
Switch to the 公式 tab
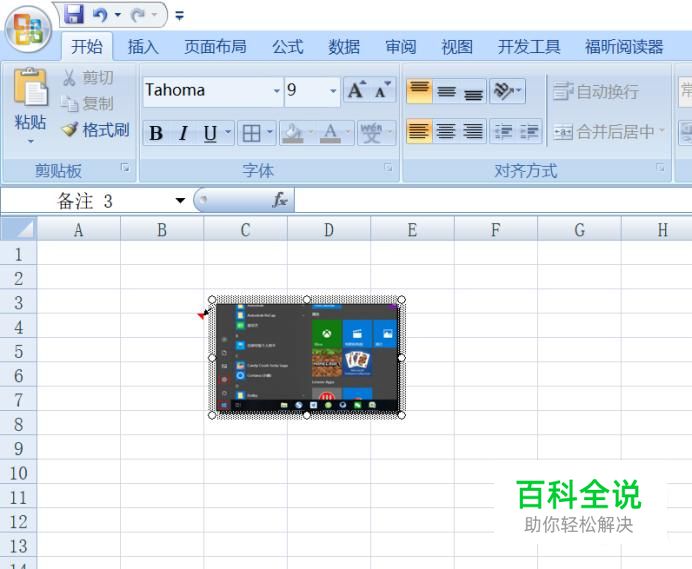[287, 46]
